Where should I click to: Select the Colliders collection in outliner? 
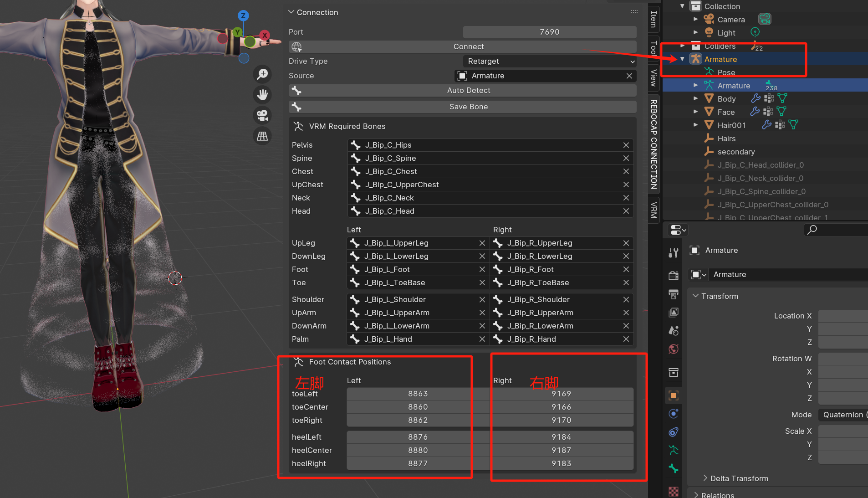coord(720,46)
